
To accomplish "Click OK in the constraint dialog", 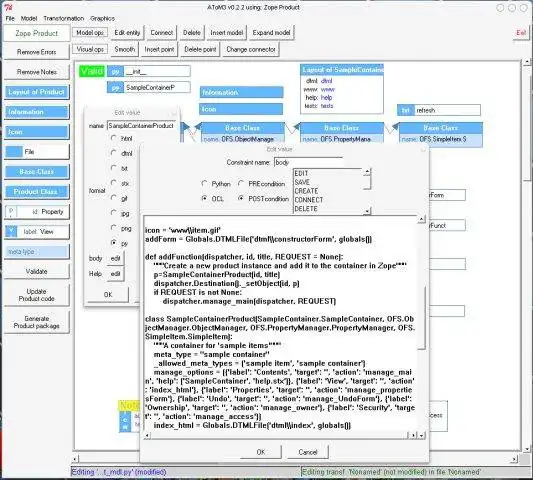I will [261, 452].
